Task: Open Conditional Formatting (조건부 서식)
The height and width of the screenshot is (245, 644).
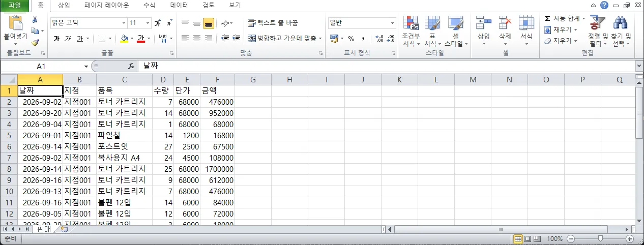Action: (x=411, y=32)
